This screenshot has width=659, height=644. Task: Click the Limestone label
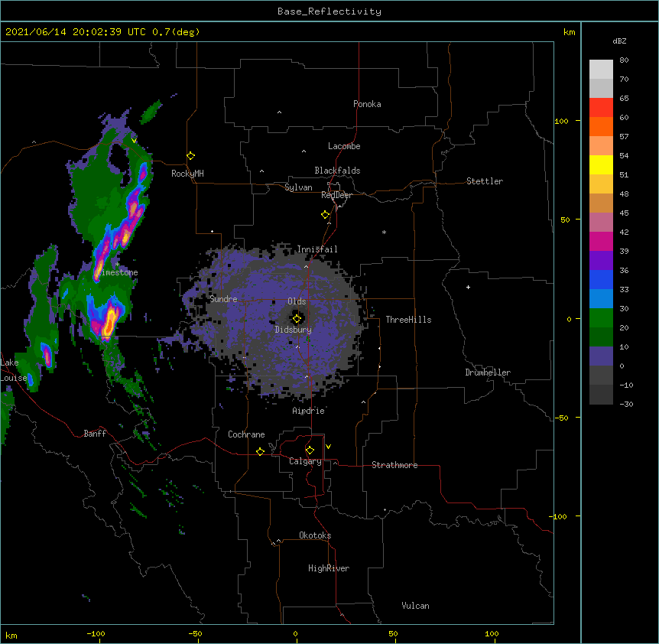[x=118, y=272]
